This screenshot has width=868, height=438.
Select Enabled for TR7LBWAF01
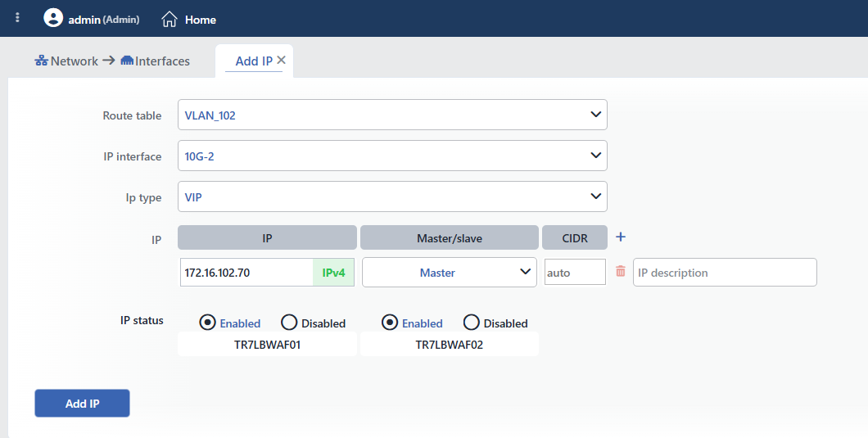pos(208,323)
